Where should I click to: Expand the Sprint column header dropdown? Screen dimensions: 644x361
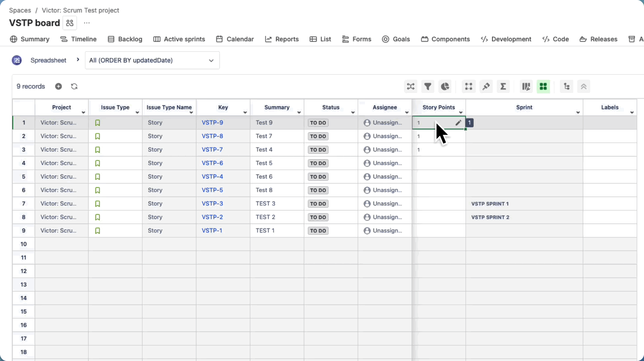[578, 112]
